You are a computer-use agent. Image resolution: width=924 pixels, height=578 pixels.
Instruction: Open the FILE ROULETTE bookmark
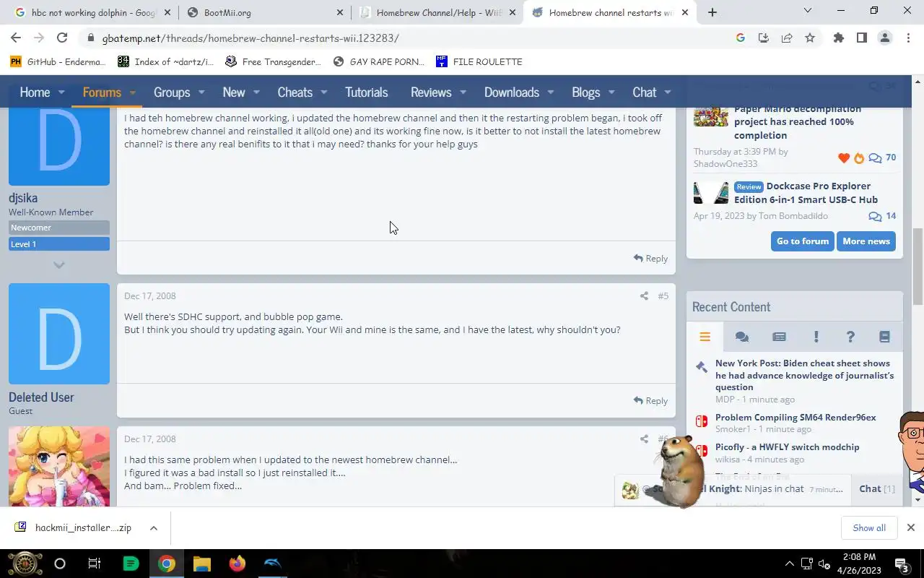coord(479,61)
